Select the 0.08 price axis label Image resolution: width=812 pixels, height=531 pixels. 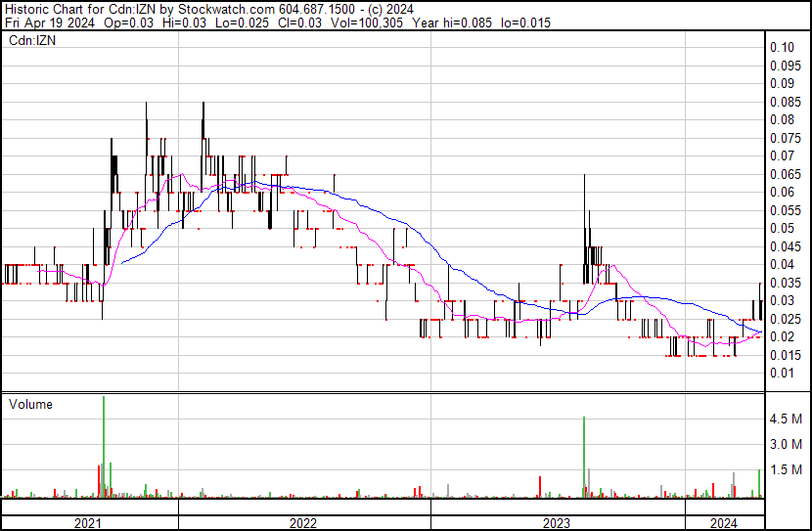782,119
